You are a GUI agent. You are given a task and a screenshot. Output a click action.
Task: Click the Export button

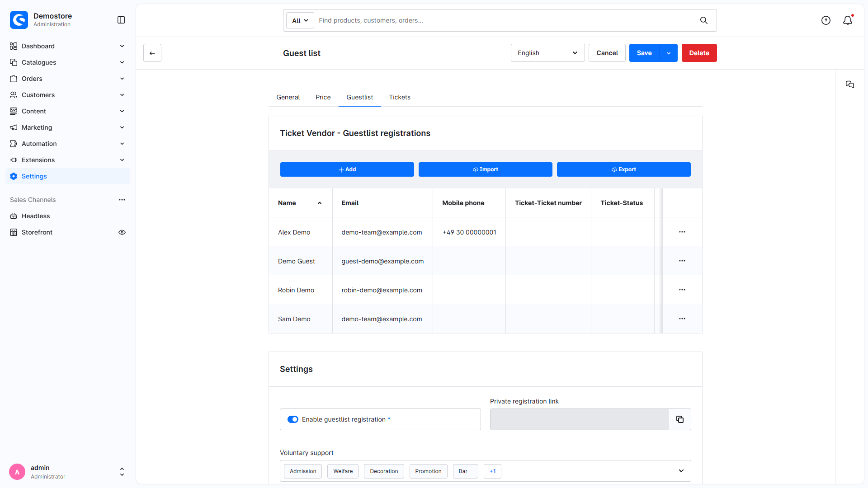(624, 169)
